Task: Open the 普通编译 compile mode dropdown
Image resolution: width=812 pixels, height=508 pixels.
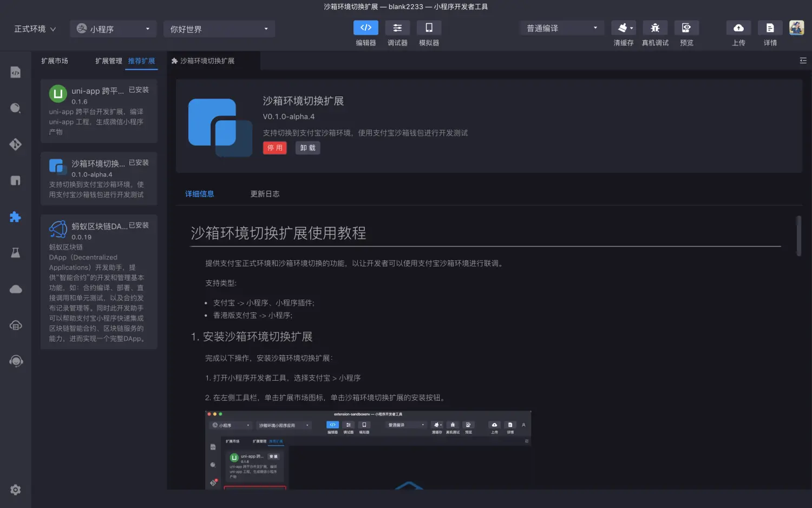Action: click(x=561, y=28)
